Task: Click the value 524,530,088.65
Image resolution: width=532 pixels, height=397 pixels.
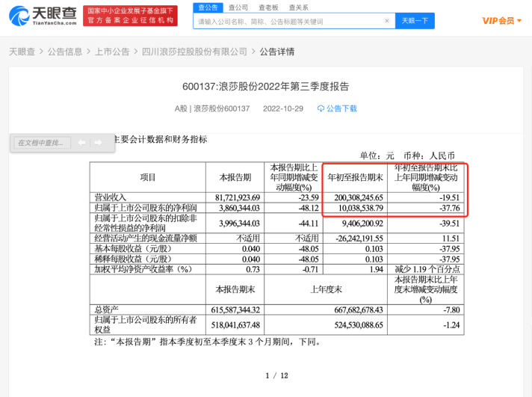Action: [359, 325]
